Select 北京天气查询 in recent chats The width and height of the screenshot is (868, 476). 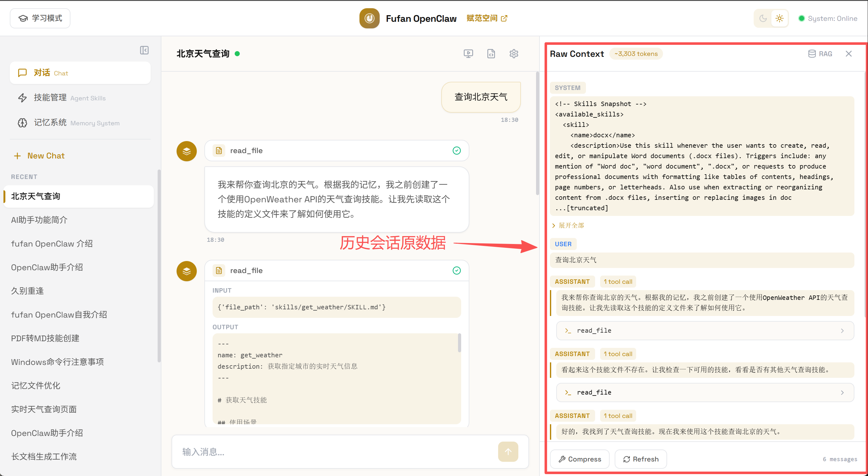tap(79, 196)
